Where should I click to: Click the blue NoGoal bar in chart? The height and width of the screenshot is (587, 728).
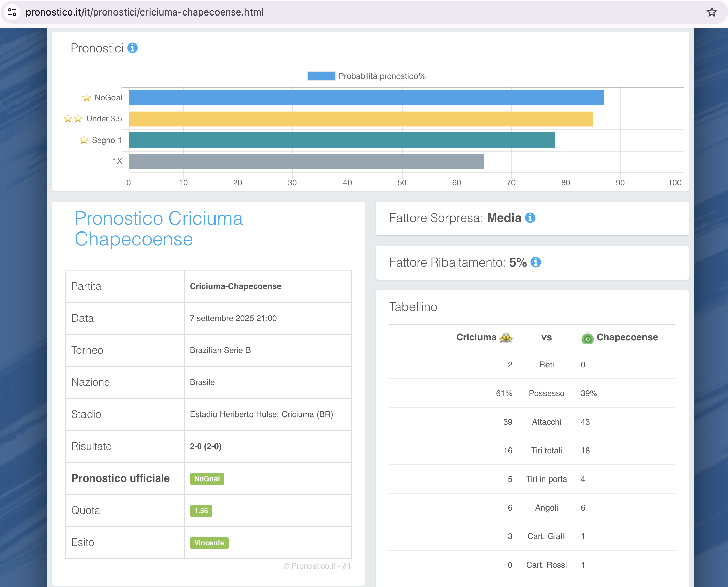[x=366, y=98]
